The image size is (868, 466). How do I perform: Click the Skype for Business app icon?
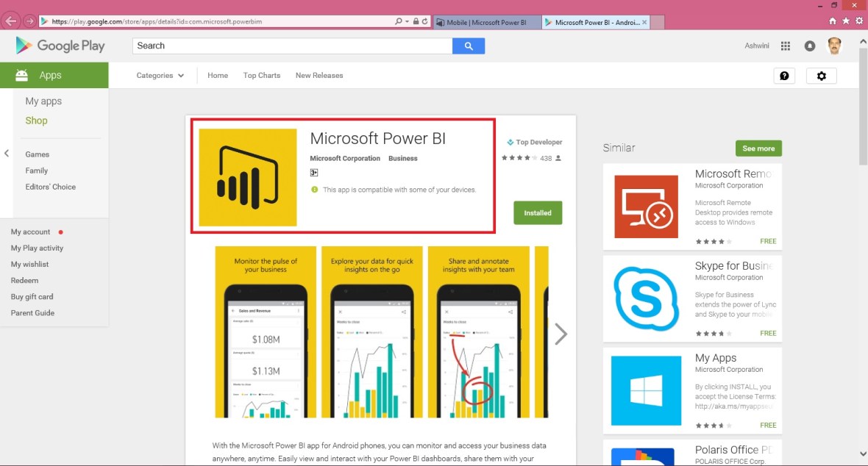(646, 298)
